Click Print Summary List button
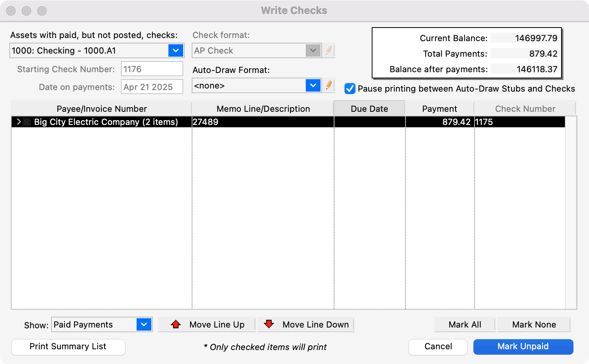 [x=68, y=347]
